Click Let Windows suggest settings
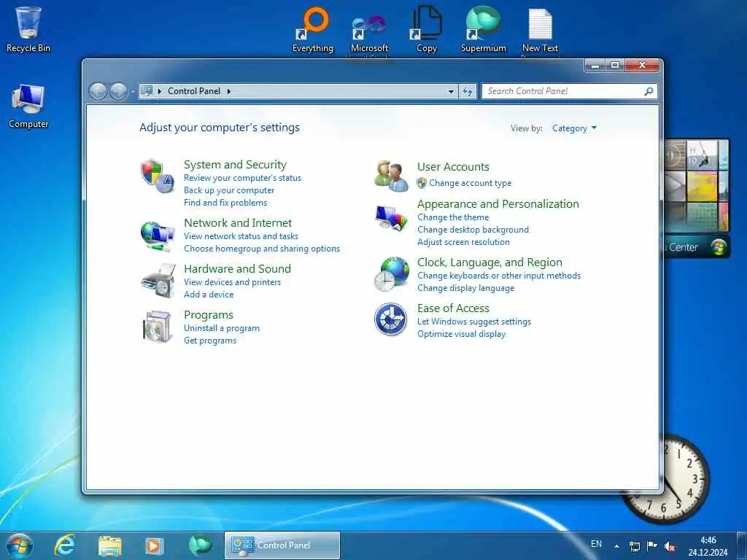747x560 pixels. (x=474, y=322)
